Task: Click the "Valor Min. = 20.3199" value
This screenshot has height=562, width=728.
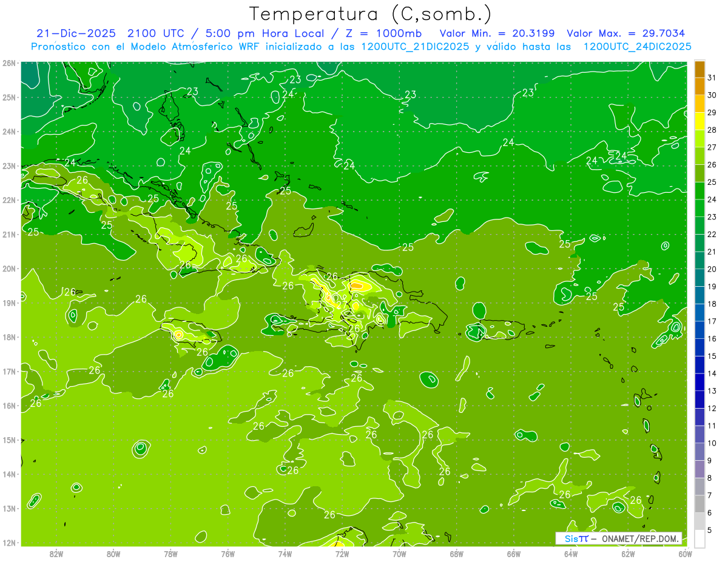Action: pos(497,33)
